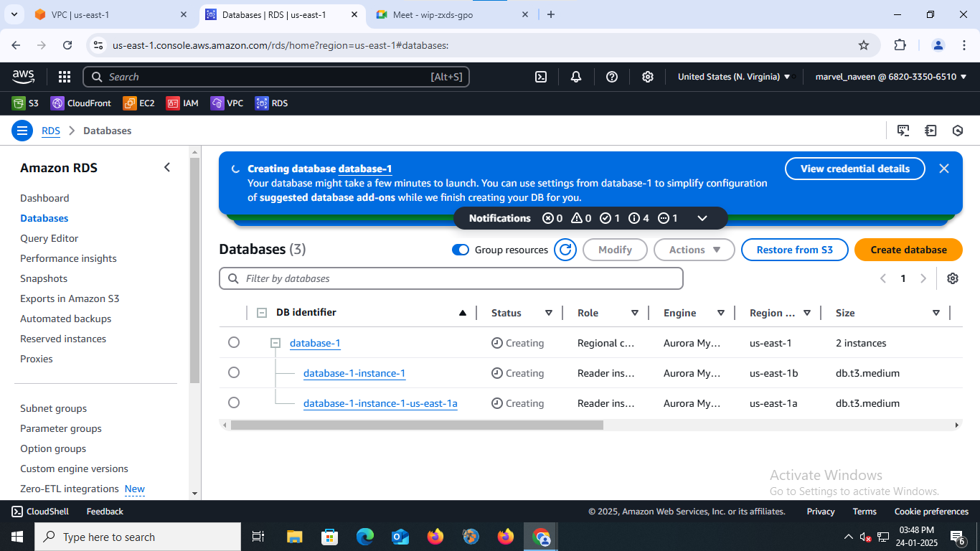Reload the browser page
This screenshot has width=980, height=551.
pos(67,45)
